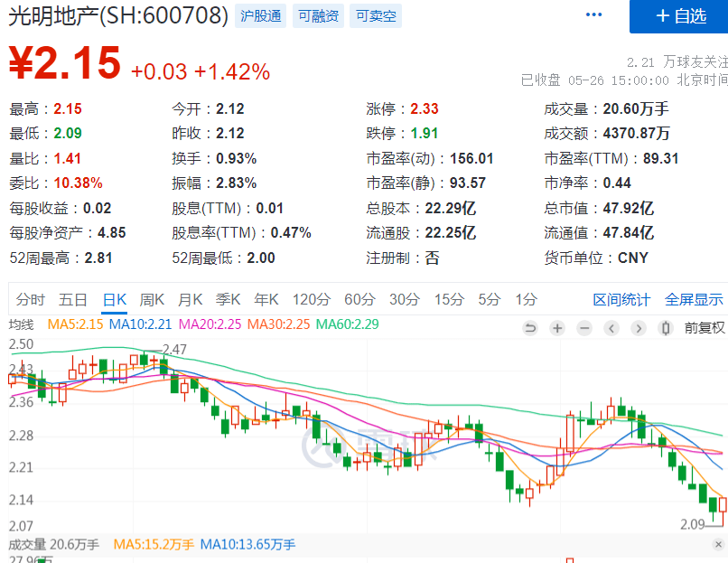
Task: Show the 5分 interval tab
Action: [490, 300]
